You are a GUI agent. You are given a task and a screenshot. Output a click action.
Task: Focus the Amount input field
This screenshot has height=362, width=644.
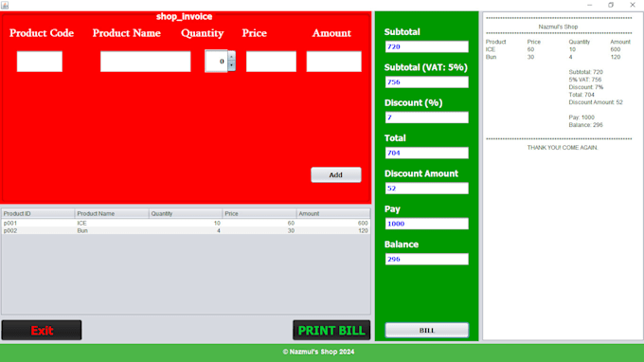pyautogui.click(x=334, y=62)
